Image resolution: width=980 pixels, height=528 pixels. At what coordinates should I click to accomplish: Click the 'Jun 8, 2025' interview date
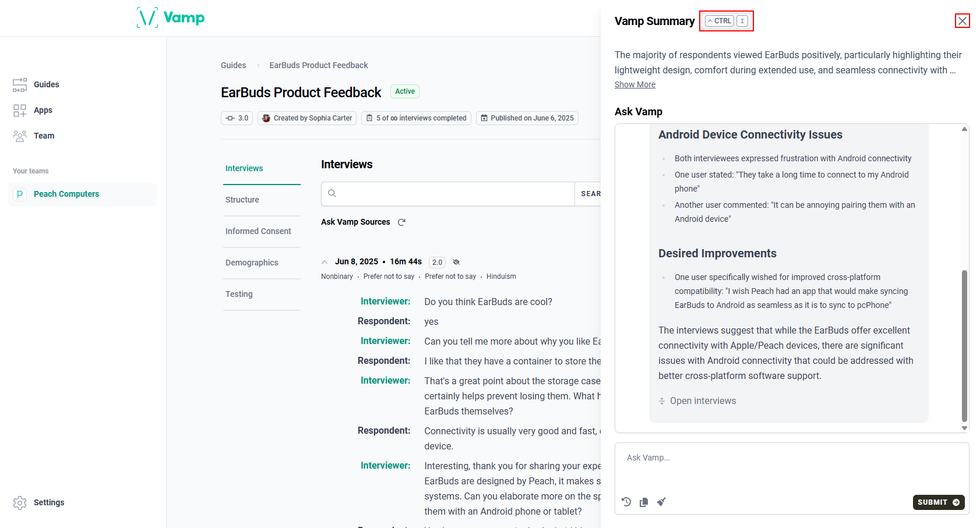click(x=357, y=262)
